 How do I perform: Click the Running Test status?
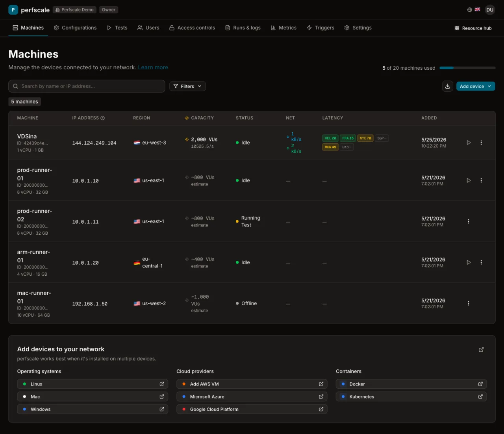248,221
